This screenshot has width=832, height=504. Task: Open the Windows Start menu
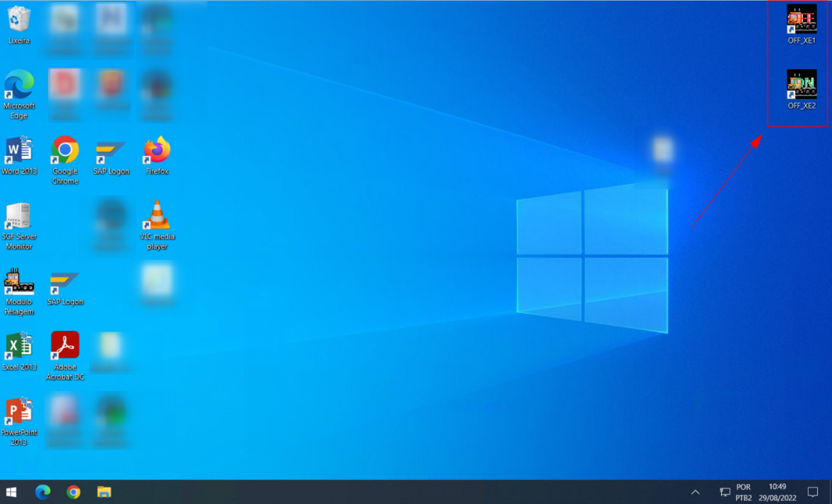coord(11,492)
